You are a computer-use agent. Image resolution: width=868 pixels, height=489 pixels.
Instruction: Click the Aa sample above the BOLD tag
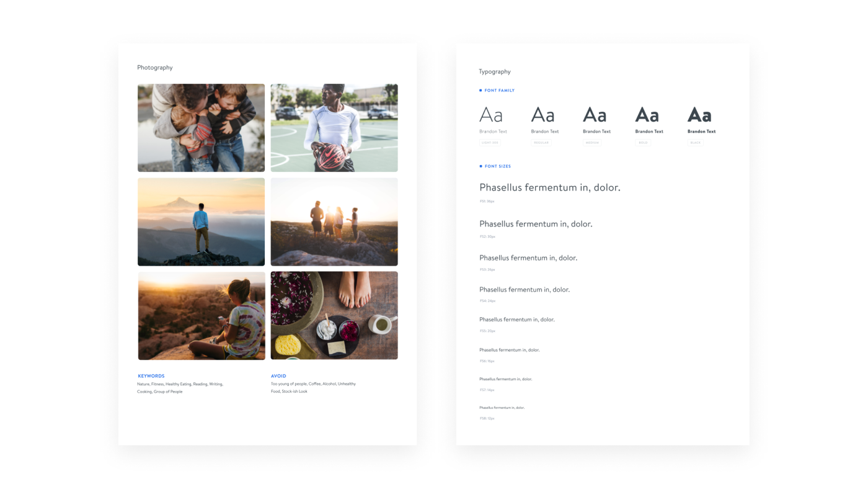[x=647, y=115]
